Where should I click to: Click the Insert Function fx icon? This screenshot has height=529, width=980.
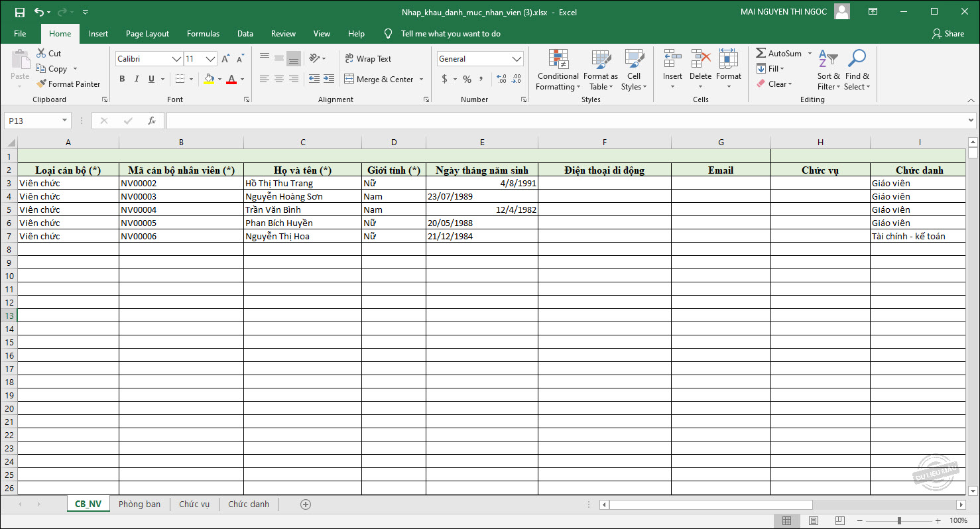[152, 121]
